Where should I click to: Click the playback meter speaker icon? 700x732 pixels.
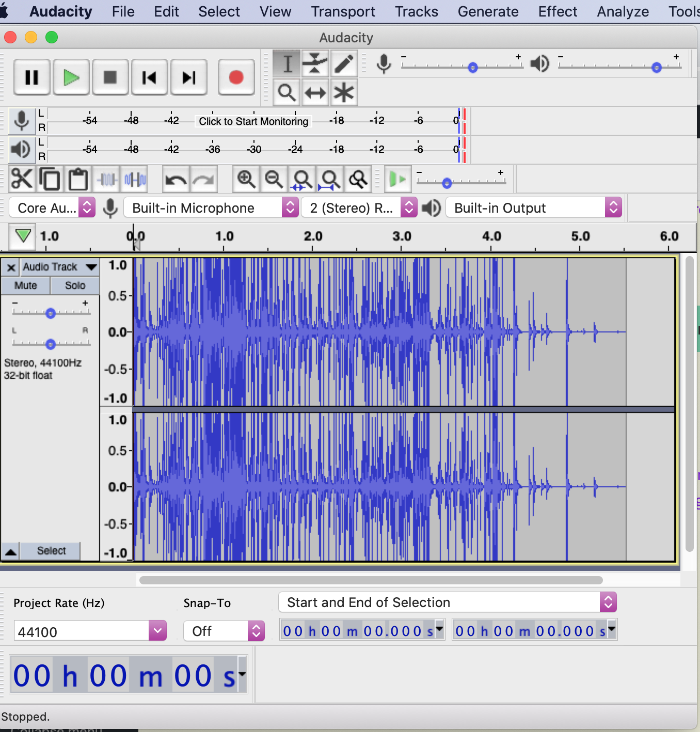point(22,150)
